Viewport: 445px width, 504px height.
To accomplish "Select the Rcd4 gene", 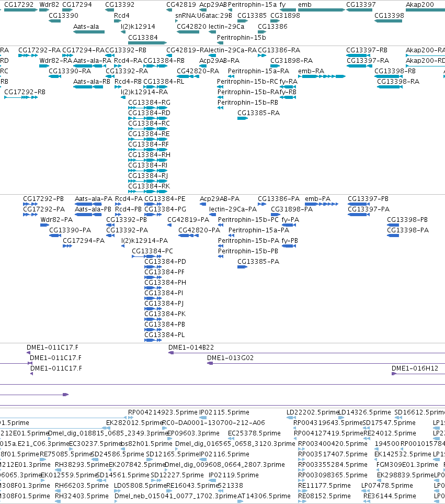I will [118, 21].
